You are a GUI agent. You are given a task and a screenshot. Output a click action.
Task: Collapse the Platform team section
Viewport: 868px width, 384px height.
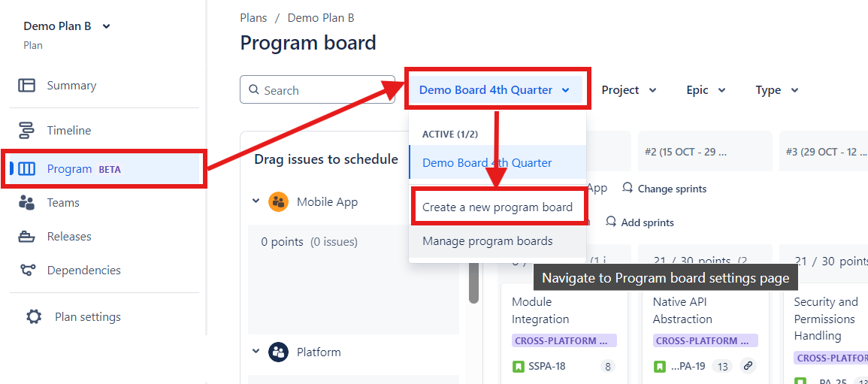(256, 352)
